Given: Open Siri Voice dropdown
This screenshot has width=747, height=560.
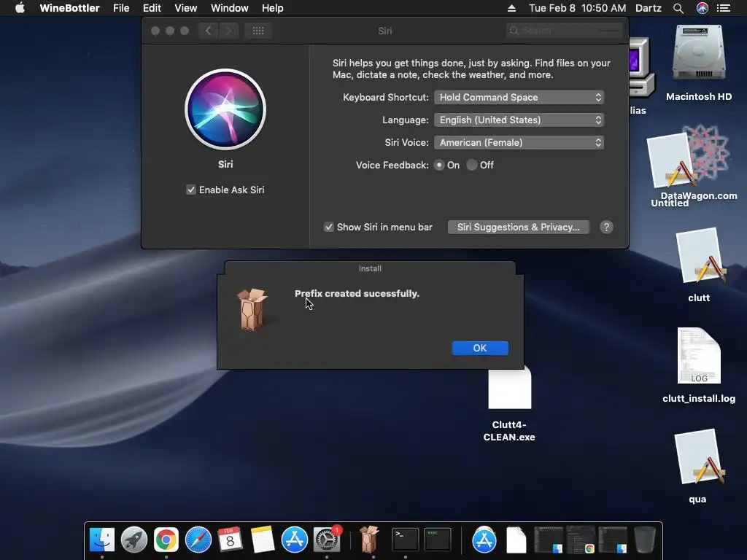Looking at the screenshot, I should [x=519, y=143].
